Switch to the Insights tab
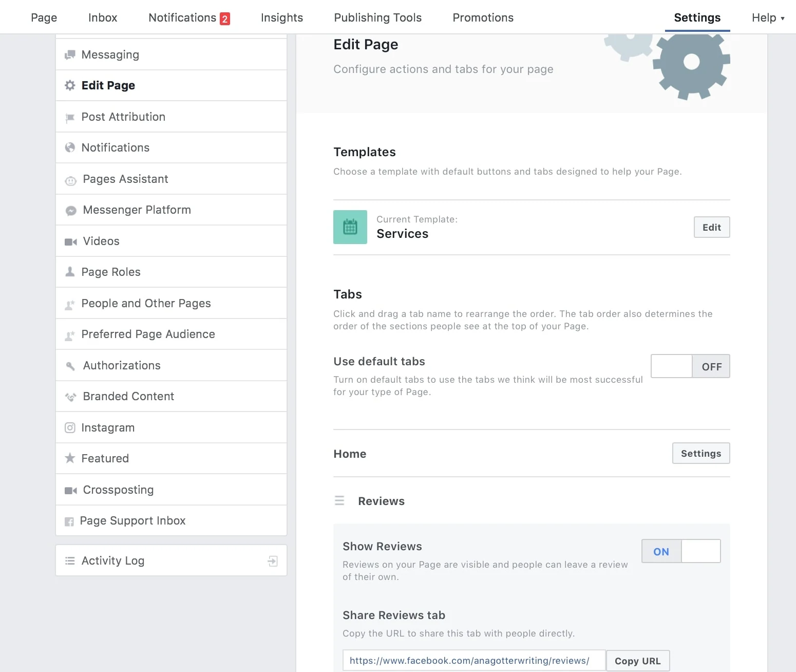 [x=282, y=18]
